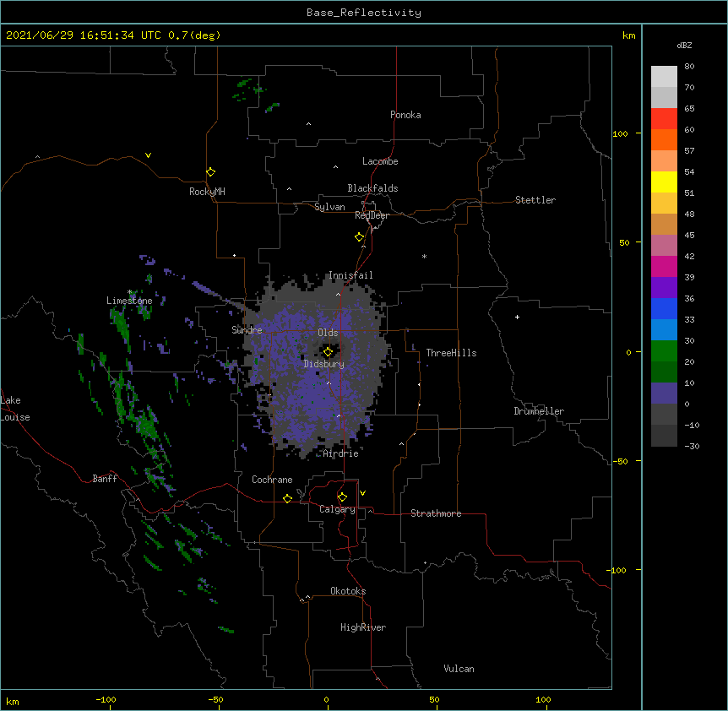The height and width of the screenshot is (711, 728).
Task: Click the bright orange 57-60 dBZ legend swatch
Action: pyautogui.click(x=664, y=139)
